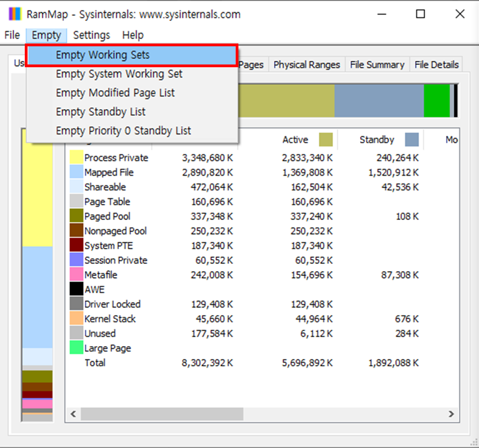
Task: Click the Standby total 1,892,088 K
Action: tap(394, 363)
